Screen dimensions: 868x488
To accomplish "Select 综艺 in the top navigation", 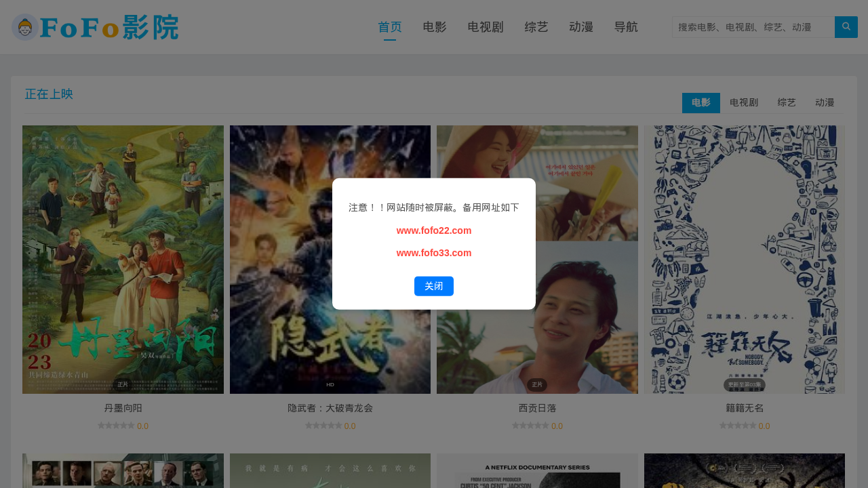I will point(536,27).
